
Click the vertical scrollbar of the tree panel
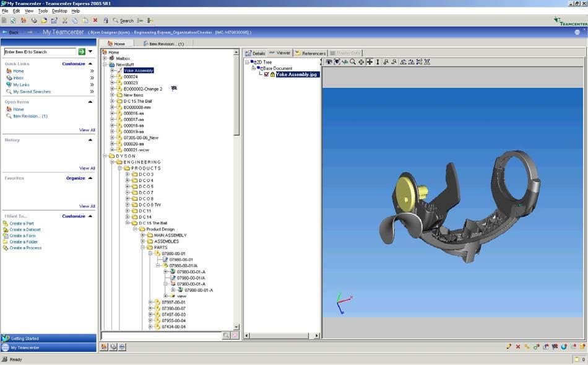236,189
